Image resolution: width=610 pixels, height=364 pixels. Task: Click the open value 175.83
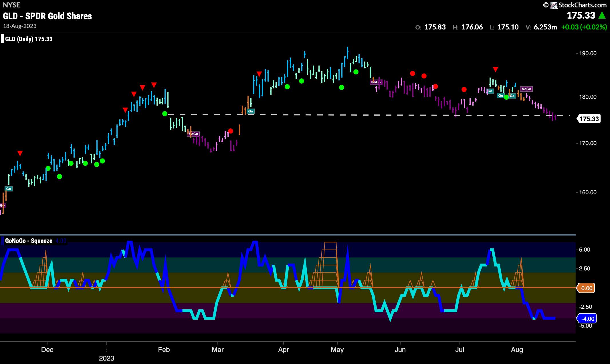click(x=435, y=27)
